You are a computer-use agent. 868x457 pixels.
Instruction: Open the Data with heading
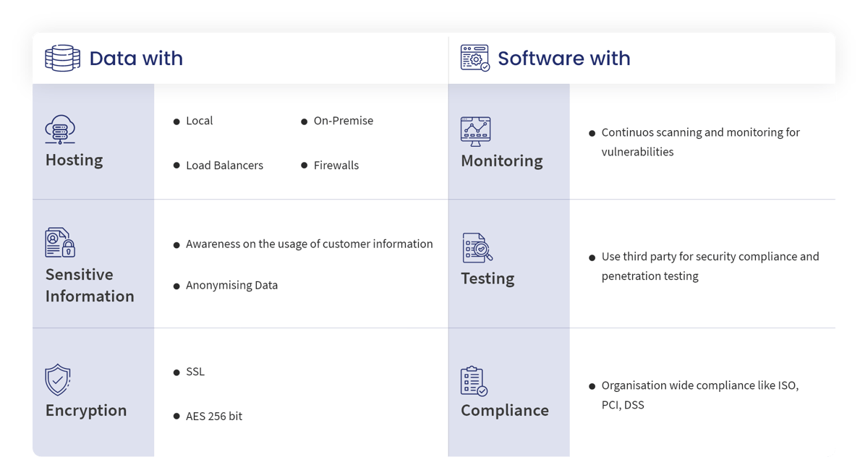(x=136, y=58)
